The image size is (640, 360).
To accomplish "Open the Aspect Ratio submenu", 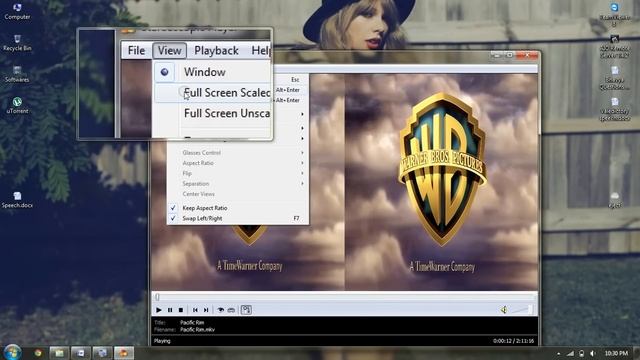I will pyautogui.click(x=238, y=163).
